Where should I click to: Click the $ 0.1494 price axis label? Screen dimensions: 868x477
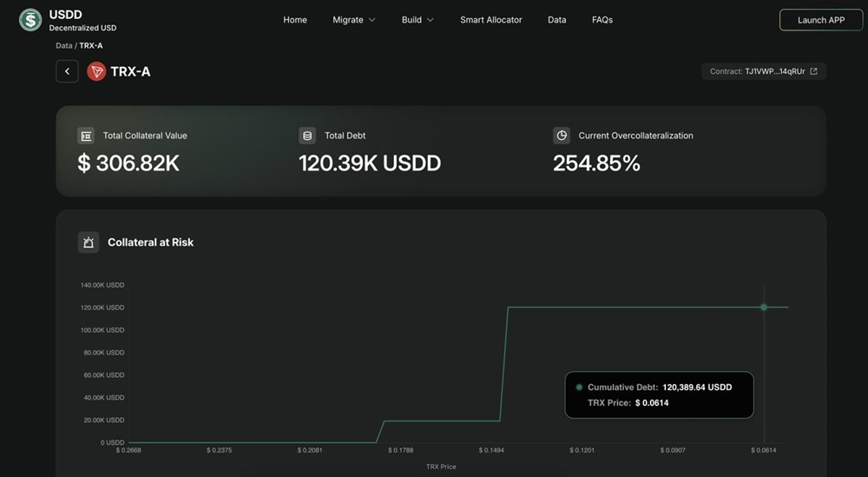point(492,450)
